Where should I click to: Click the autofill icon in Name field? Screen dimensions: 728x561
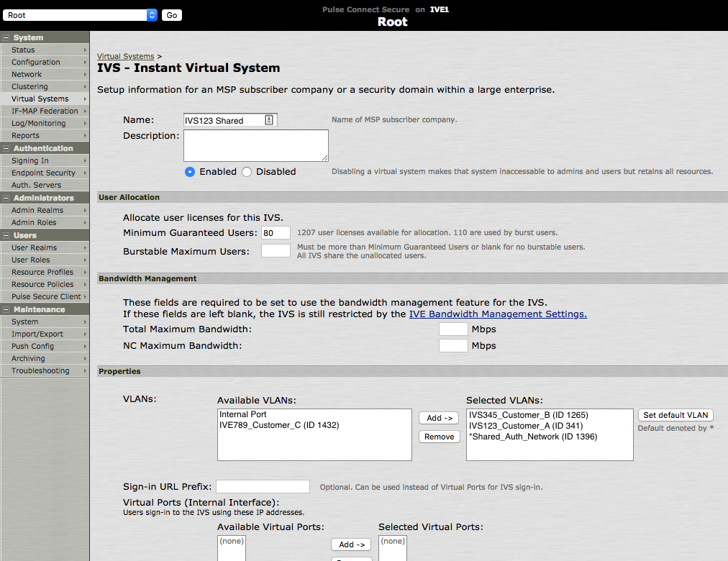click(x=269, y=120)
